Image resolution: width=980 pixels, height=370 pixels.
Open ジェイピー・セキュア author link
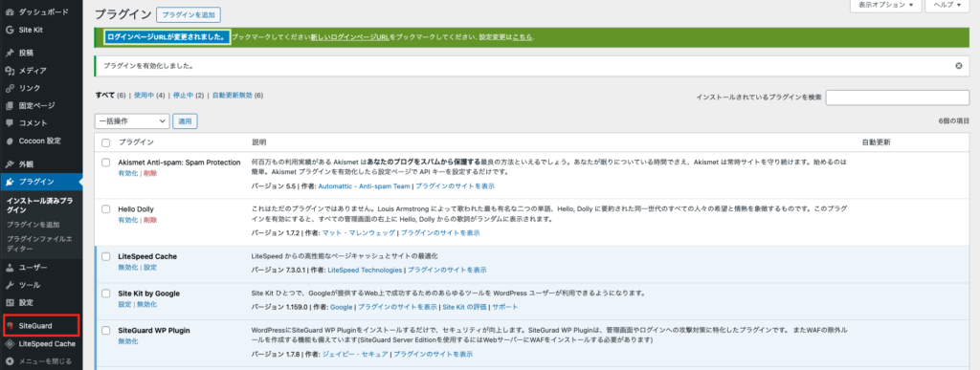pos(355,355)
